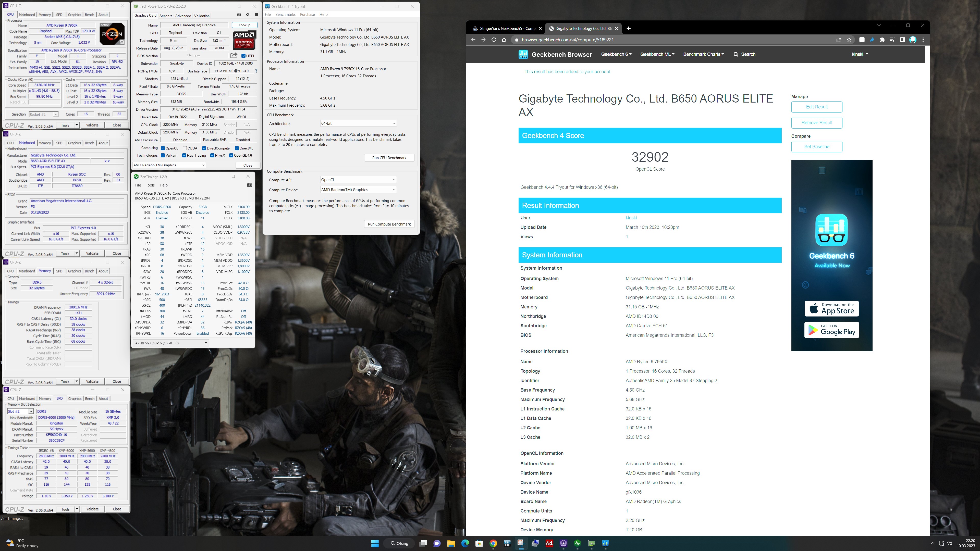Open the Windows Start menu
The image size is (980, 551).
pos(375,543)
